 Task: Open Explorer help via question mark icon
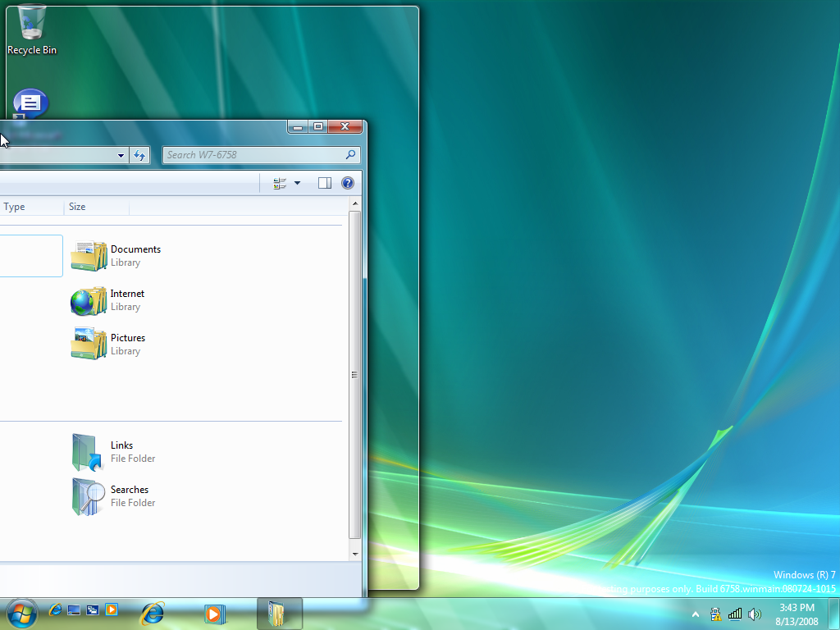pyautogui.click(x=348, y=183)
